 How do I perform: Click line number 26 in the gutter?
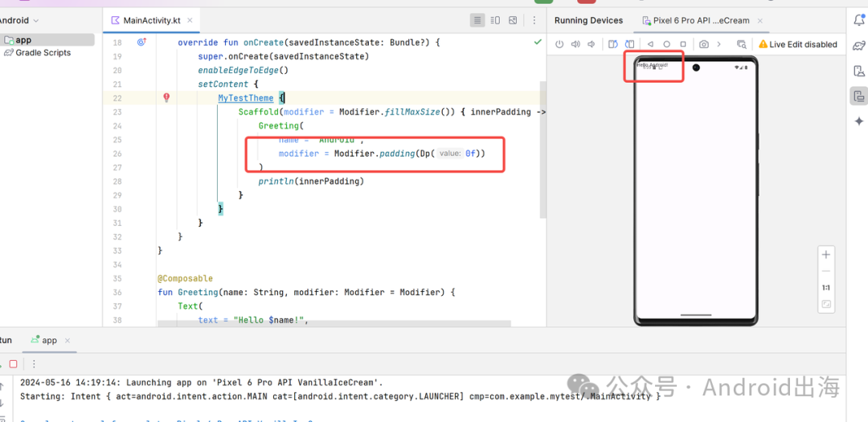click(x=117, y=154)
